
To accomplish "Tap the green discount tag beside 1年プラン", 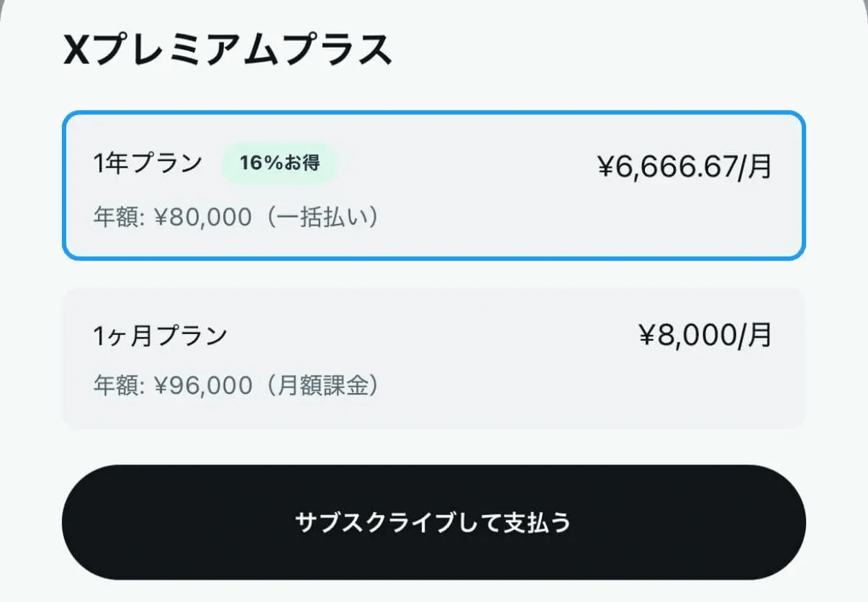I will coord(279,163).
